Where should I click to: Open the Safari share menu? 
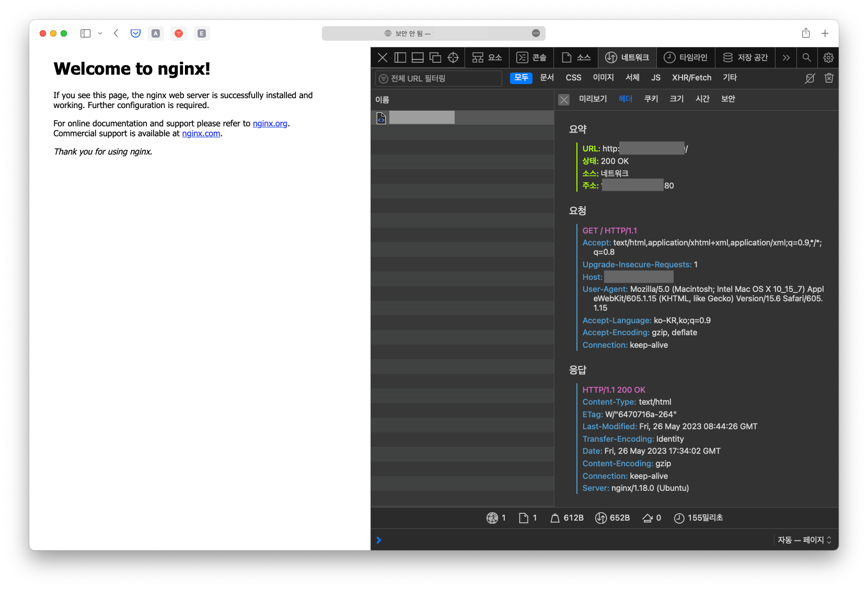tap(806, 33)
